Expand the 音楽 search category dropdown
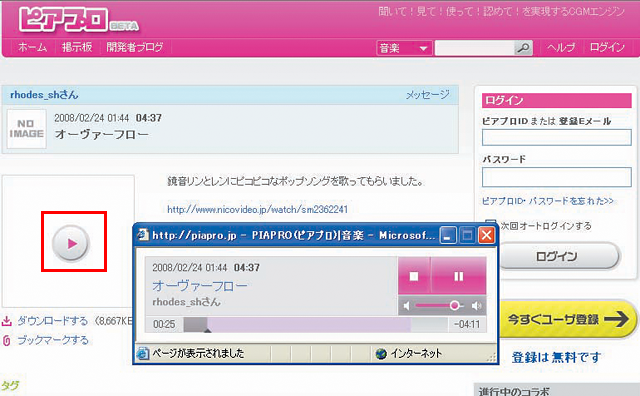640x396 pixels. [x=404, y=48]
